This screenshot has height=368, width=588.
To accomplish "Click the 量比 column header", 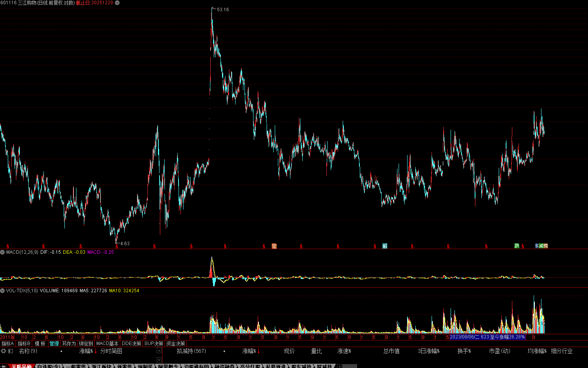I will (316, 351).
